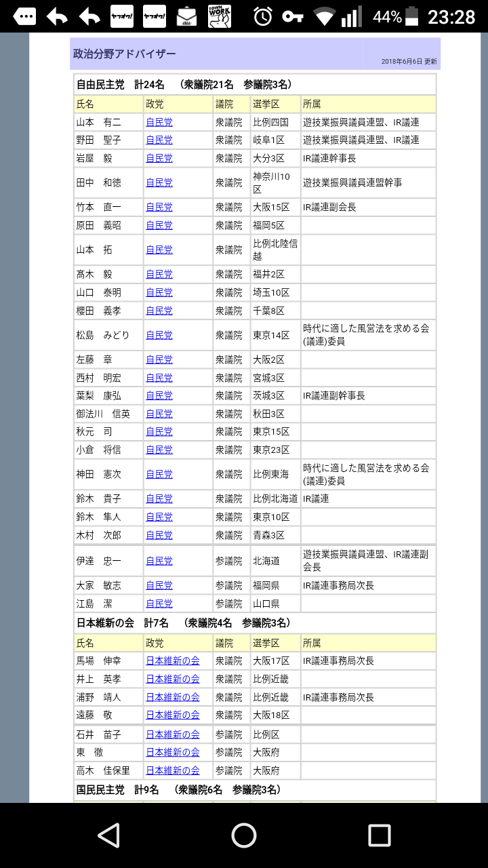The width and height of the screenshot is (488, 868).
Task: Tap the VPN key status icon
Action: pyautogui.click(x=293, y=16)
